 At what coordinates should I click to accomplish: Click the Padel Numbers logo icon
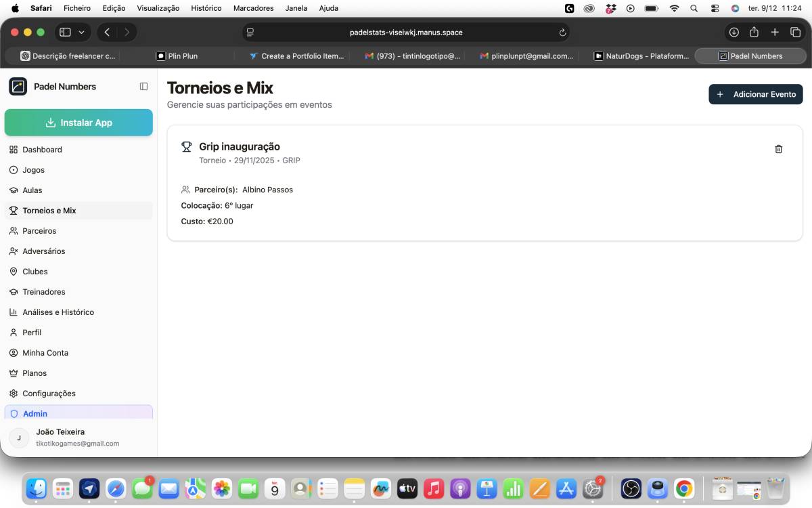(x=18, y=87)
